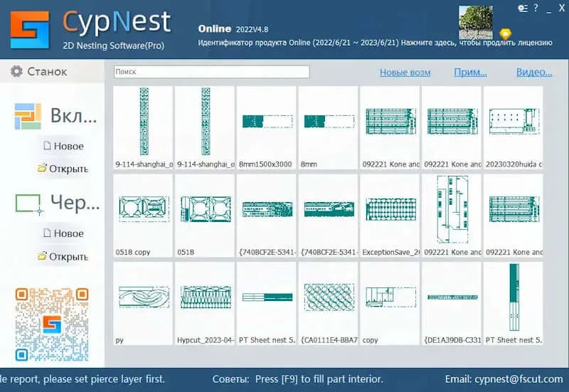Open the file thumbnail named just 0518
The width and height of the screenshot is (569, 392).
[x=205, y=216]
